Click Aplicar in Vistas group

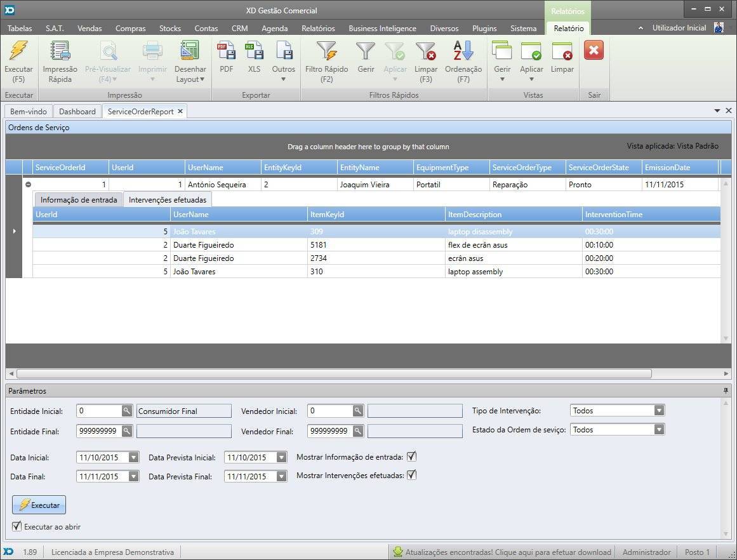pos(531,61)
